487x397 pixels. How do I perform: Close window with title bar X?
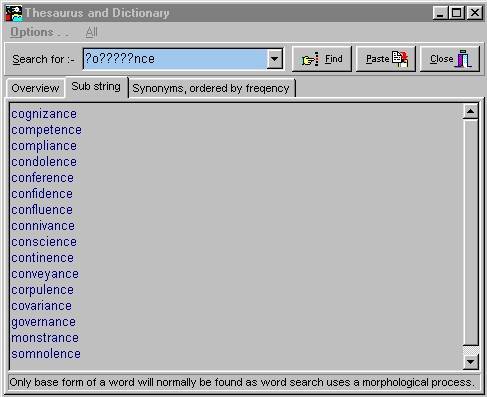click(475, 13)
